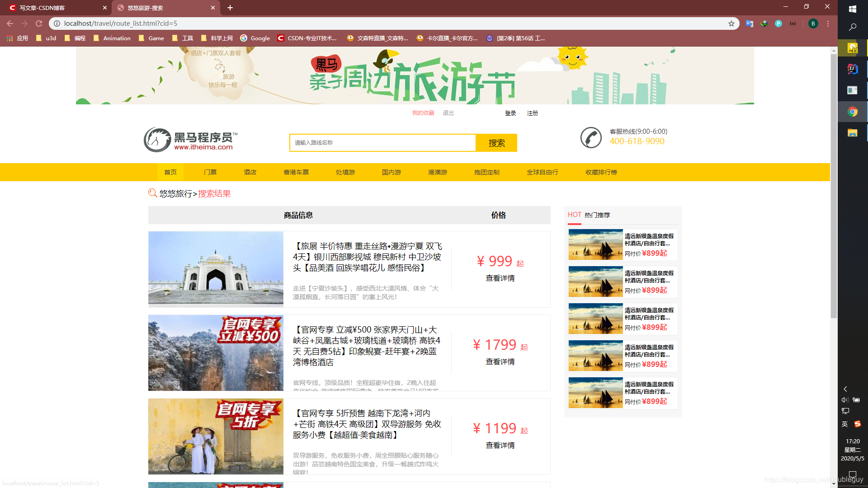Click the browser back arrow
The image size is (868, 488).
pyautogui.click(x=10, y=23)
